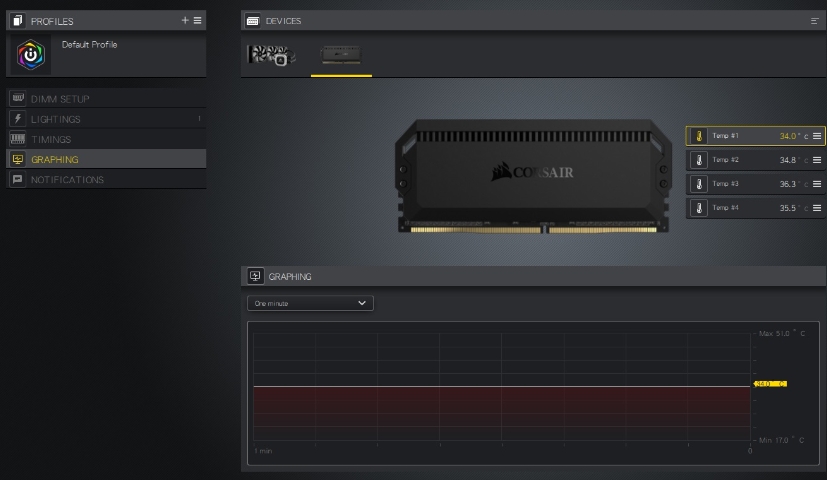Toggle Temp #3 thermometer icon
The width and height of the screenshot is (827, 480).
[699, 184]
